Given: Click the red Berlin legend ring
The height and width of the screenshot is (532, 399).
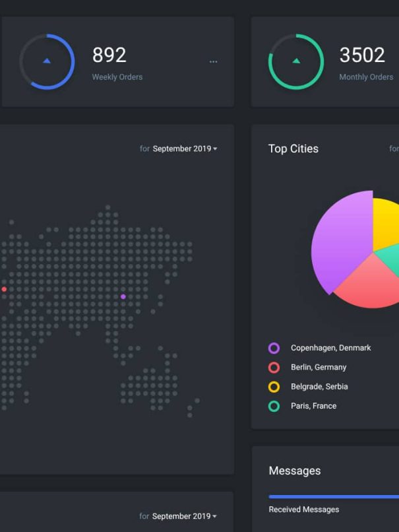Looking at the screenshot, I should coord(274,368).
